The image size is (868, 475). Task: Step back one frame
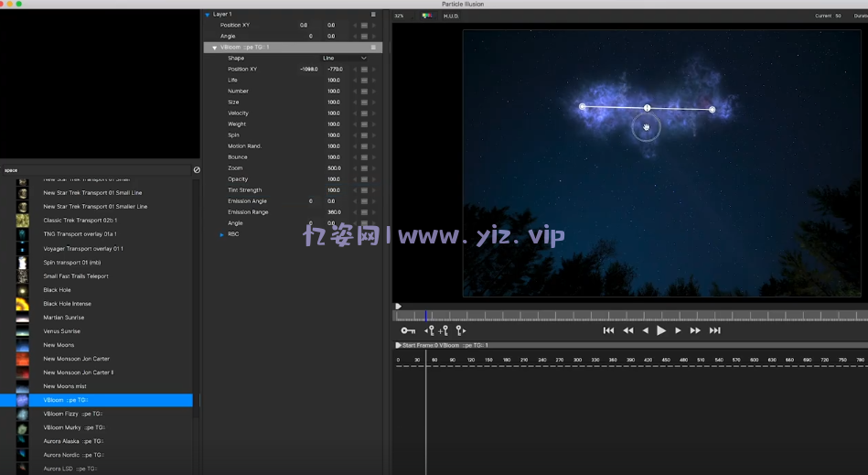645,330
